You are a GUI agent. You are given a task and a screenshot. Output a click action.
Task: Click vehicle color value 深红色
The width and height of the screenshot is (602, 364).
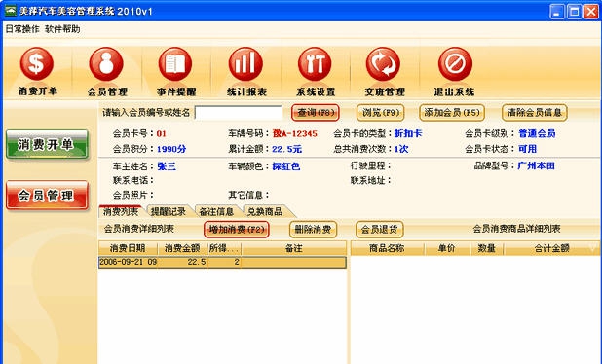point(286,166)
